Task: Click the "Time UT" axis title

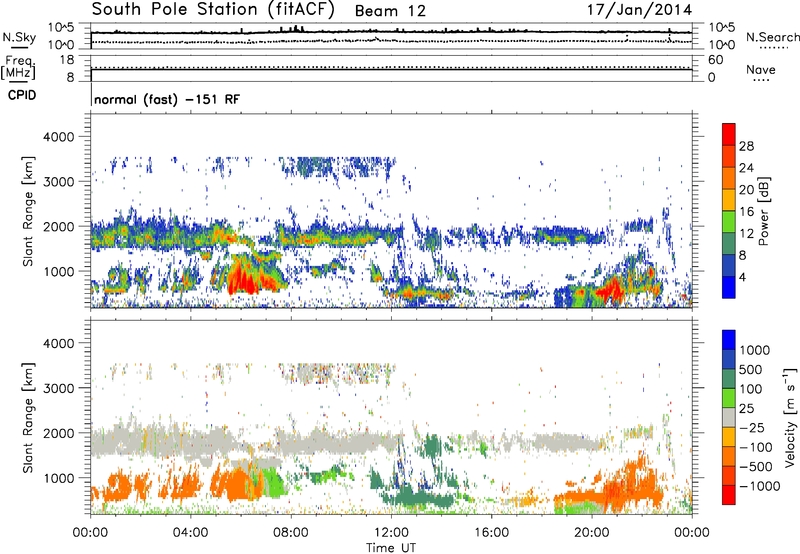Action: (391, 548)
